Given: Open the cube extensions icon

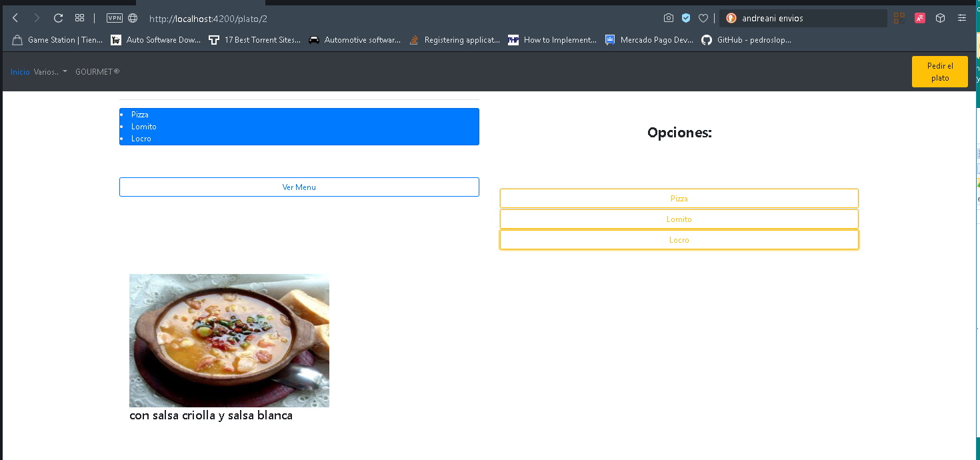Looking at the screenshot, I should [x=941, y=18].
